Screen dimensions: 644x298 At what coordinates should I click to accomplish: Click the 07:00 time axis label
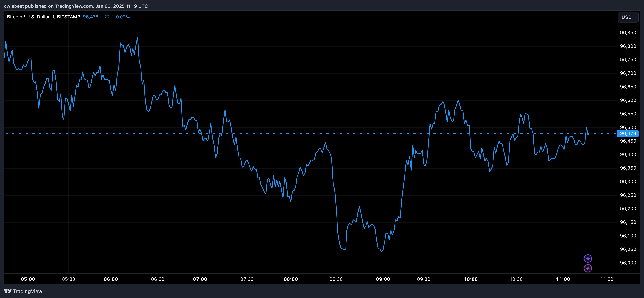tap(200, 279)
